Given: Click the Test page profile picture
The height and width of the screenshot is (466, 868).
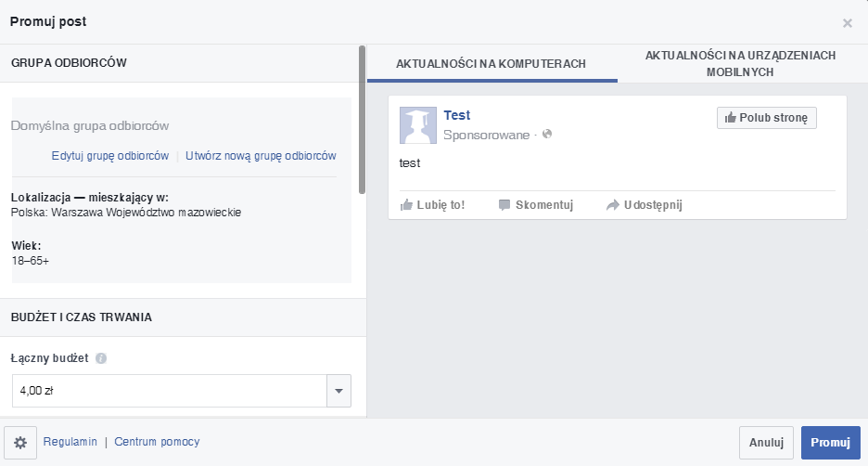Looking at the screenshot, I should click(417, 125).
